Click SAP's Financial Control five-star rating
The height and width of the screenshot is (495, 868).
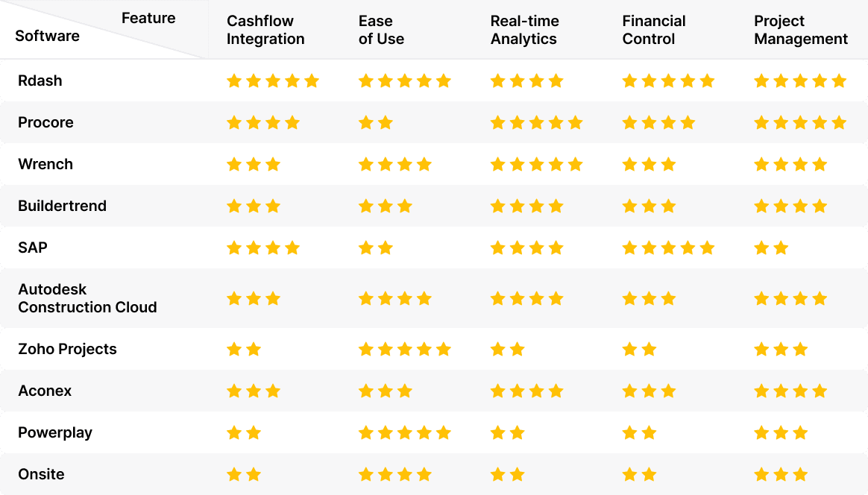point(668,248)
